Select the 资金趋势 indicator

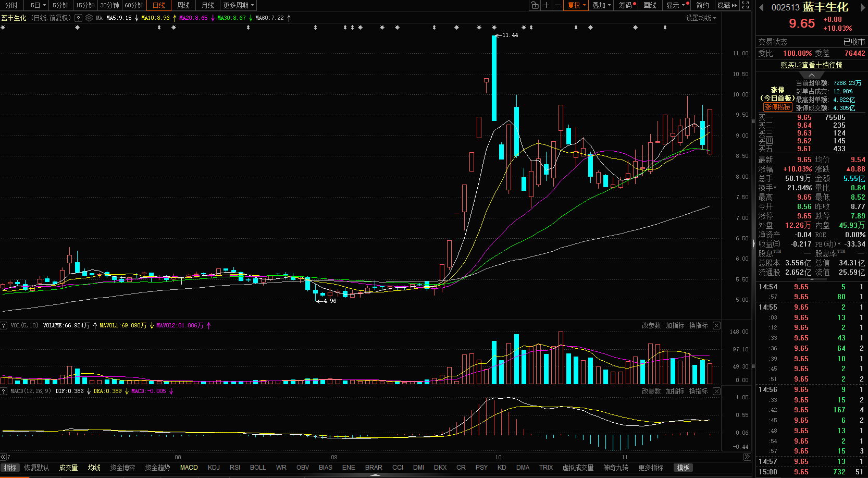tap(157, 468)
